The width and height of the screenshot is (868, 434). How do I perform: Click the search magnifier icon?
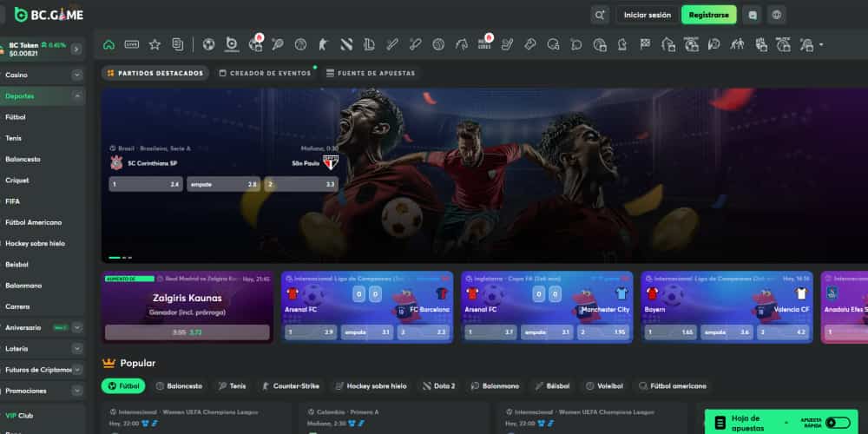[x=600, y=15]
